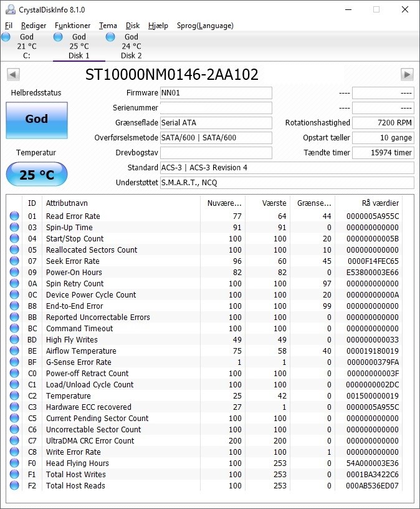Click the Rotationshastighed value 7200 RPM
This screenshot has height=509, width=420.
[x=383, y=123]
